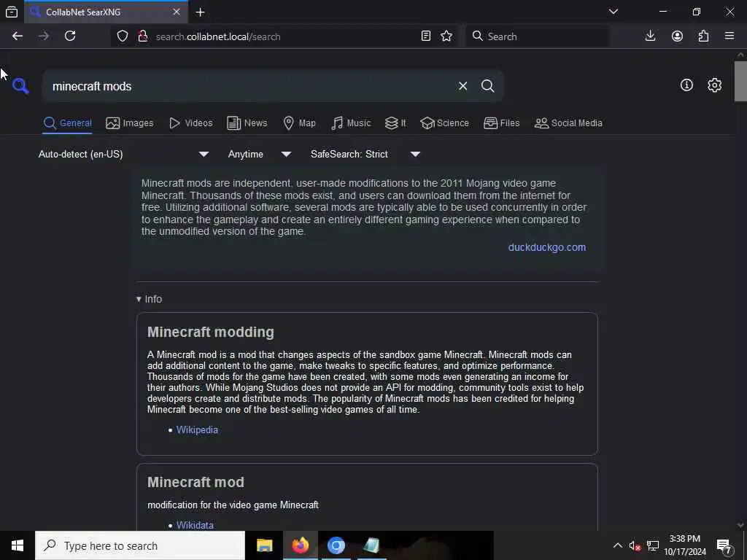Open the duckduckgo.com source link

click(547, 248)
